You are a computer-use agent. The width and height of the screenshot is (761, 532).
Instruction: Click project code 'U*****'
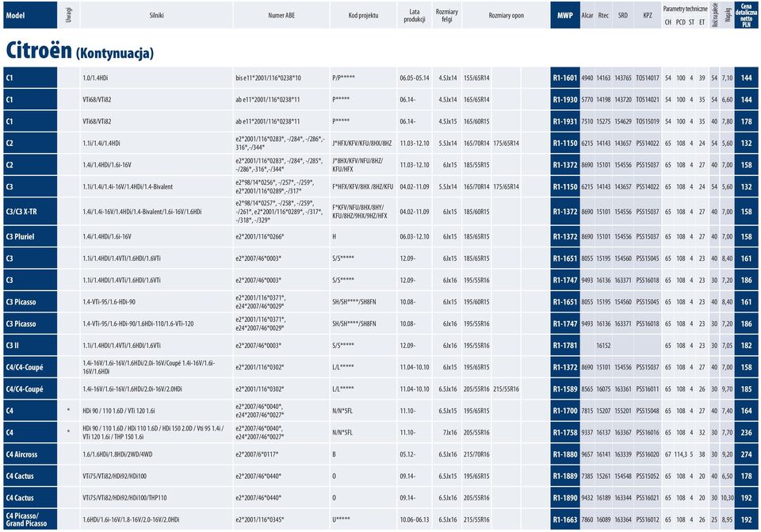(x=341, y=519)
